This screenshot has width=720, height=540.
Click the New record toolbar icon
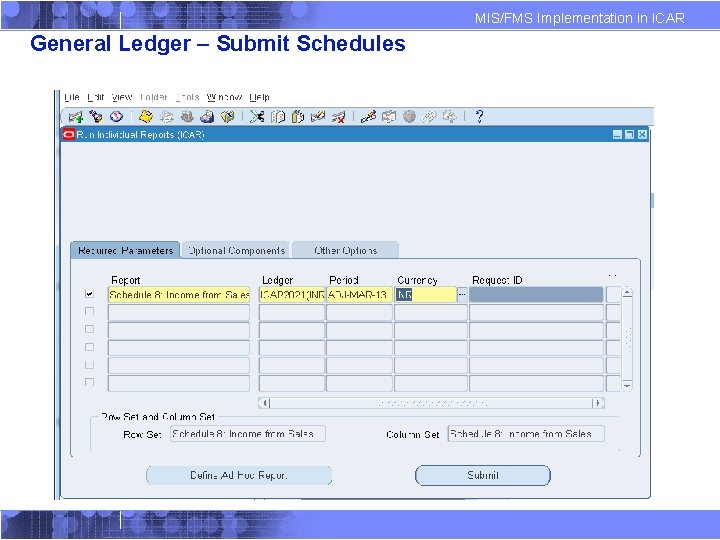(x=75, y=117)
